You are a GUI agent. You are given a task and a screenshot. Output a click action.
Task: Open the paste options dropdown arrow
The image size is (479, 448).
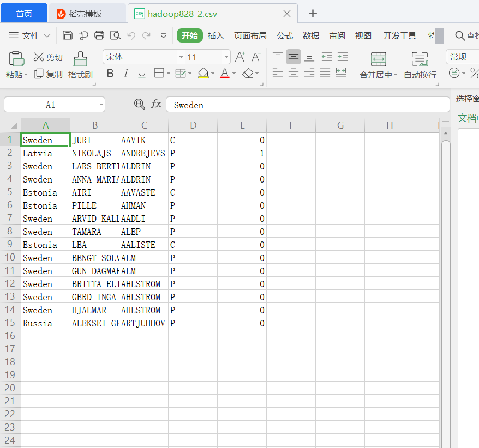pyautogui.click(x=26, y=75)
